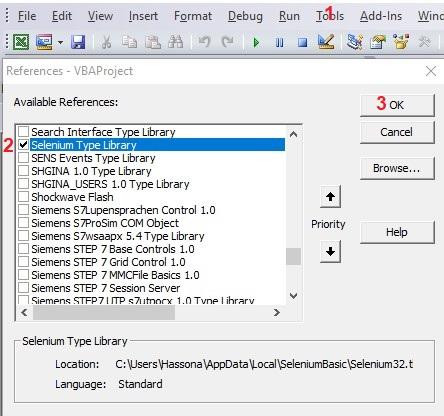Click the View Microsoft Excel icon
This screenshot has height=416, width=444.
tap(21, 42)
